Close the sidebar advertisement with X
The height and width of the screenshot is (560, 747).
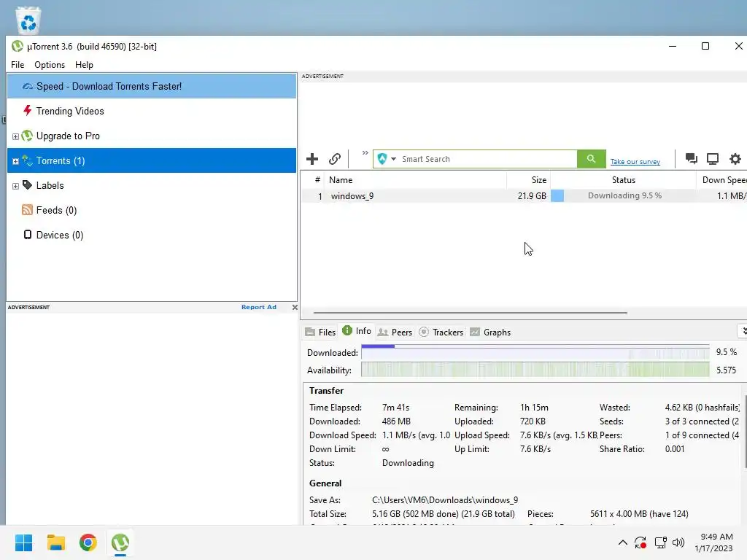(295, 307)
